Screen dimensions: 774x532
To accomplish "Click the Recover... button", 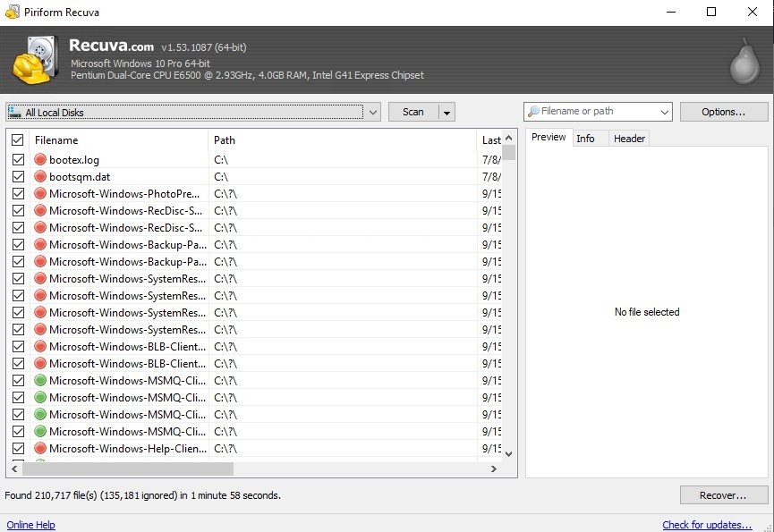I will pyautogui.click(x=724, y=495).
